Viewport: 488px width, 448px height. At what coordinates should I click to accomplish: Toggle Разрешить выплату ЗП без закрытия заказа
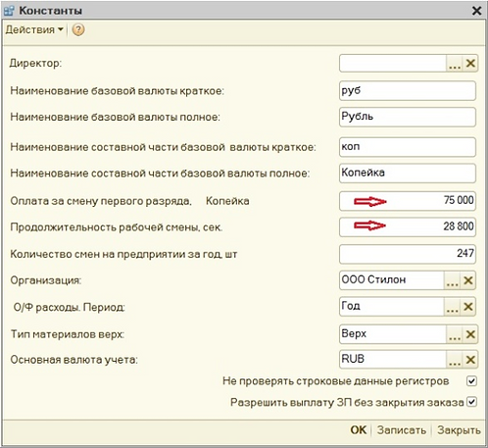click(471, 402)
